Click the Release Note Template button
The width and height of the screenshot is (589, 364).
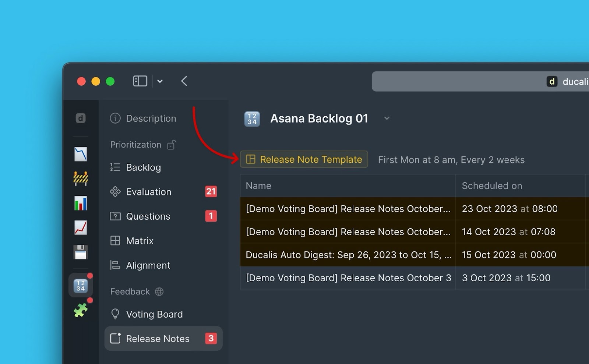pos(304,159)
